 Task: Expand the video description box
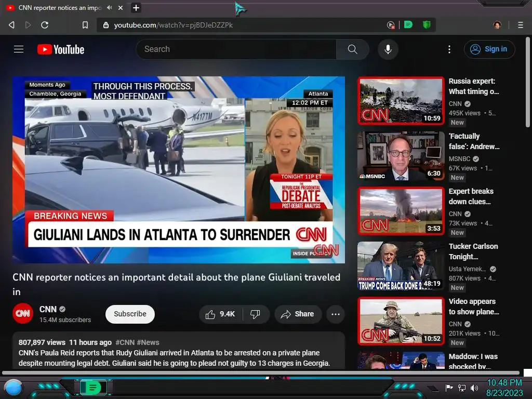coord(179,351)
